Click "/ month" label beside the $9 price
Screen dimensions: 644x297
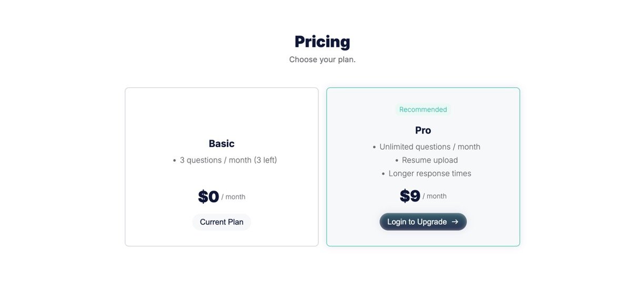[x=435, y=196]
